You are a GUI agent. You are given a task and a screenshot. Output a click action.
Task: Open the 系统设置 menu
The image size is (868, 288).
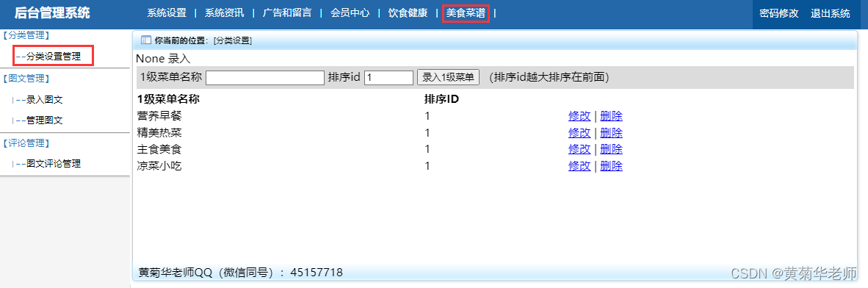click(x=167, y=13)
